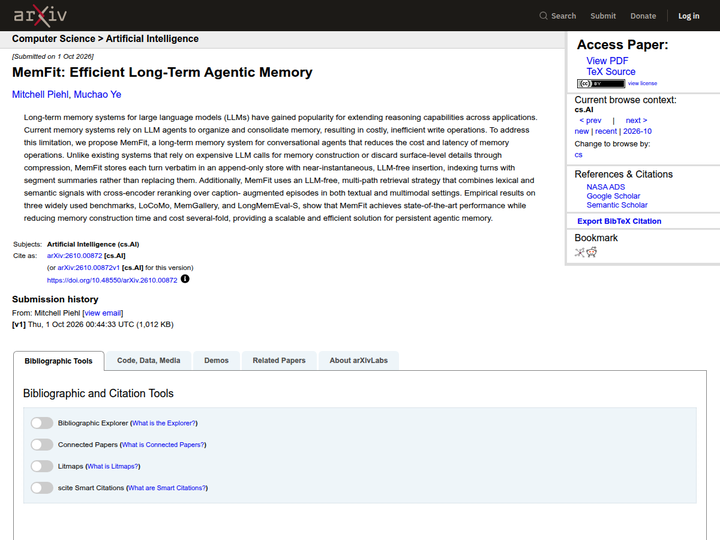Click Log in
Image resolution: width=720 pixels, height=540 pixels.
pos(689,16)
